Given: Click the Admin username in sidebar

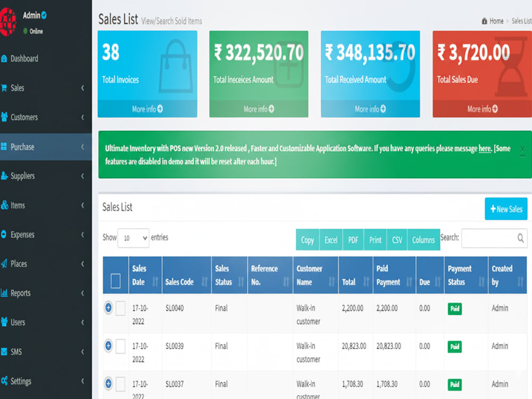Looking at the screenshot, I should click(31, 15).
